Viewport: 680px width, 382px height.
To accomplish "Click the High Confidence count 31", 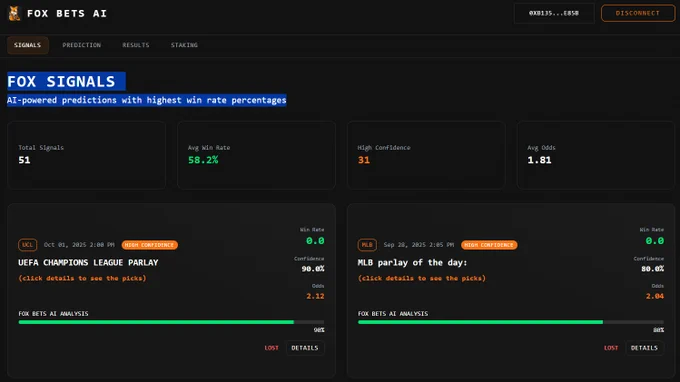I will 364,160.
